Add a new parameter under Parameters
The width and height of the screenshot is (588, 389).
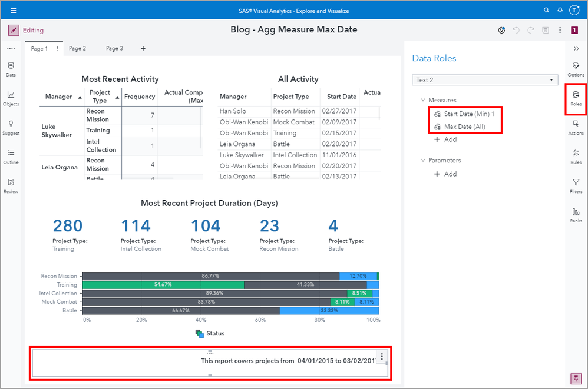445,174
